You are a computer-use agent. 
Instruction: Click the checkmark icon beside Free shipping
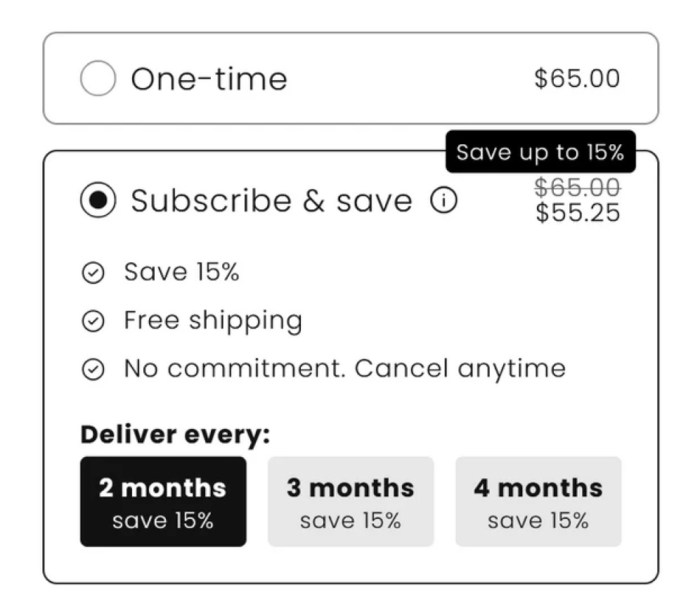93,321
